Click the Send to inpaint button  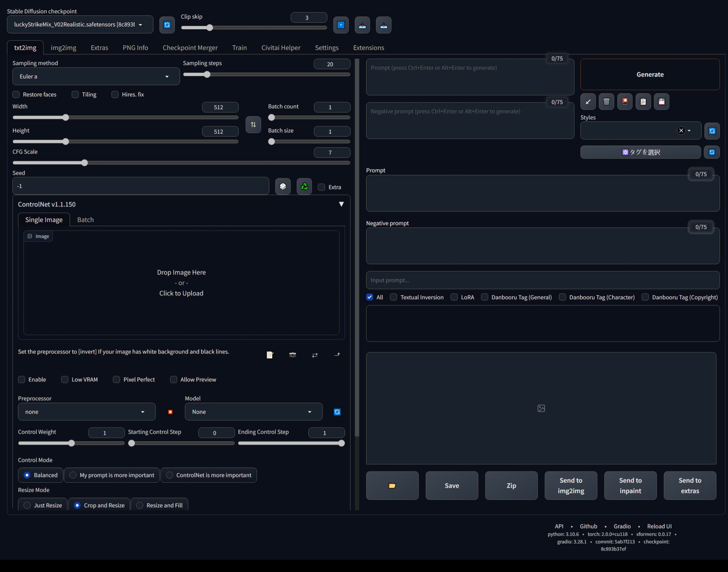click(630, 485)
